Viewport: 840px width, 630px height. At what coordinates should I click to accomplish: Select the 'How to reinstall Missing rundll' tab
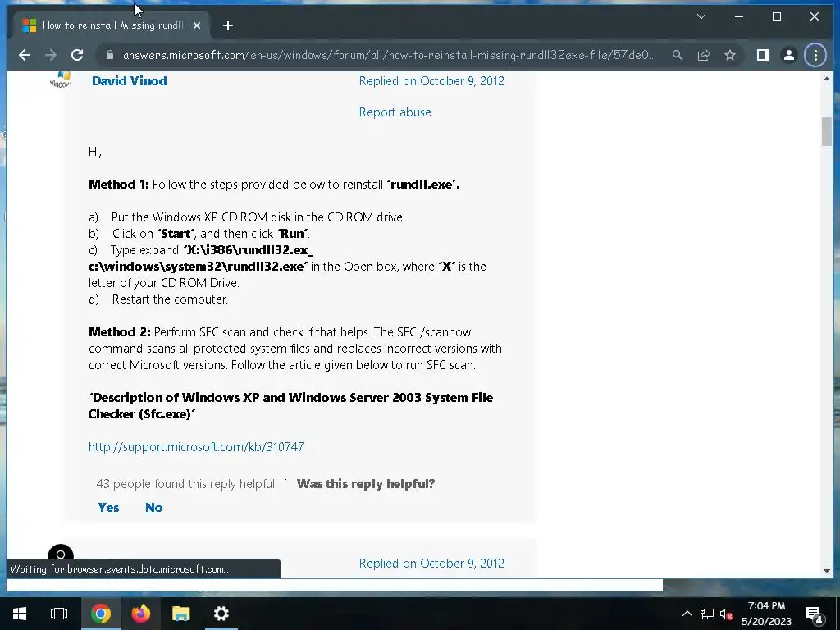(112, 25)
